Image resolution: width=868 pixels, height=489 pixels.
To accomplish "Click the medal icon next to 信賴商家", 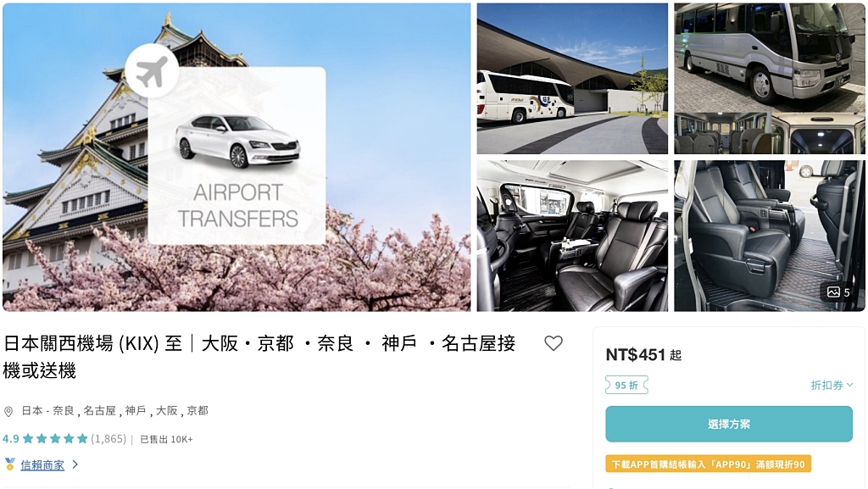I will (x=9, y=464).
